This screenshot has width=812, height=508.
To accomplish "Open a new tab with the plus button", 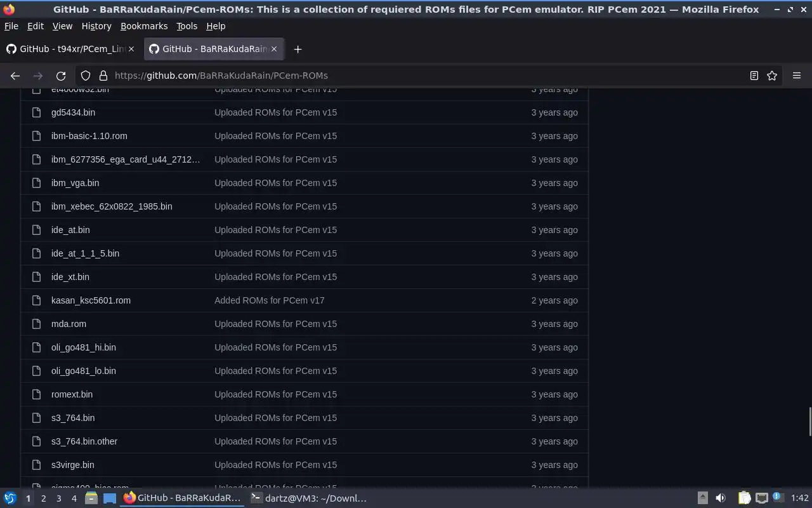I will coord(298,49).
